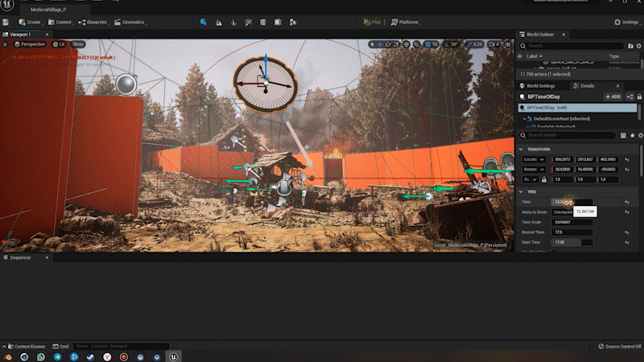Click the Play button
Viewport: 644px width, 362px height.
click(372, 23)
